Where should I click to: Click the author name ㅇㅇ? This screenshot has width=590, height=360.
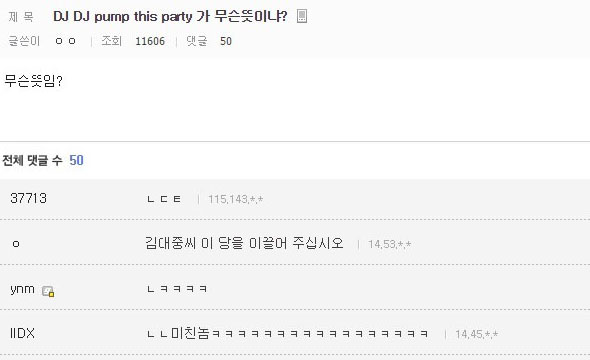pyautogui.click(x=65, y=41)
